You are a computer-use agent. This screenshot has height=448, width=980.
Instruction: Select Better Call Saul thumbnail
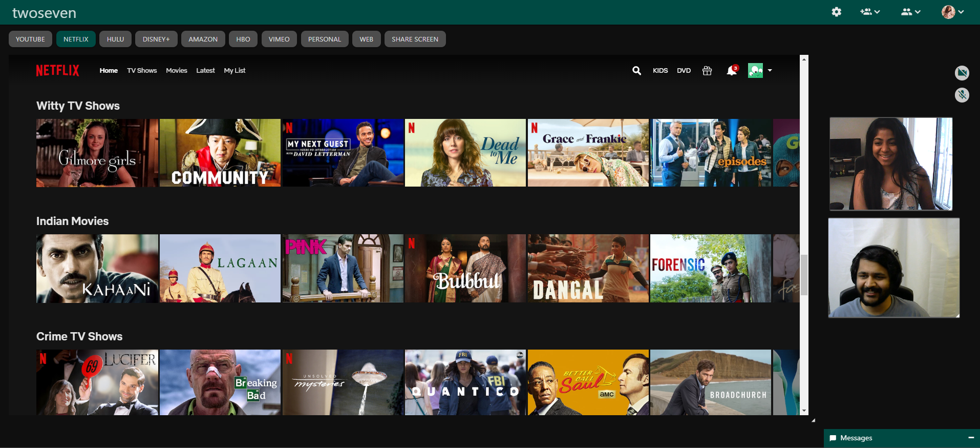(x=588, y=382)
